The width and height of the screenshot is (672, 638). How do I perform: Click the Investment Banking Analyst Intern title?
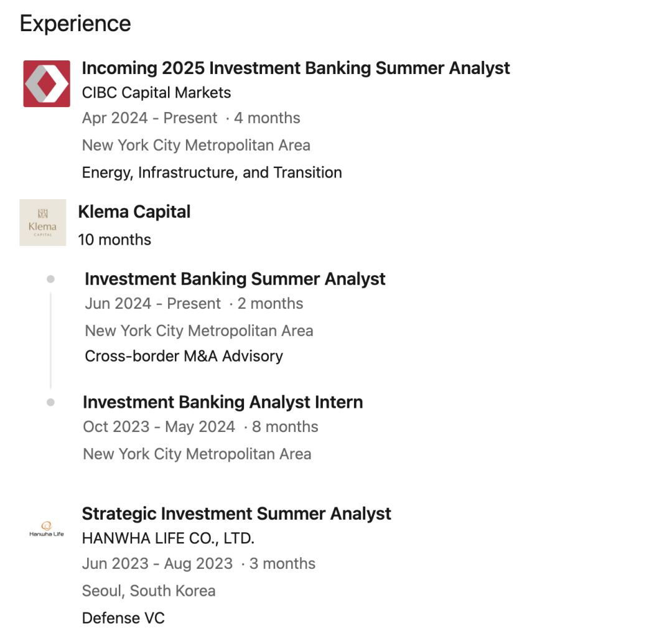[223, 402]
